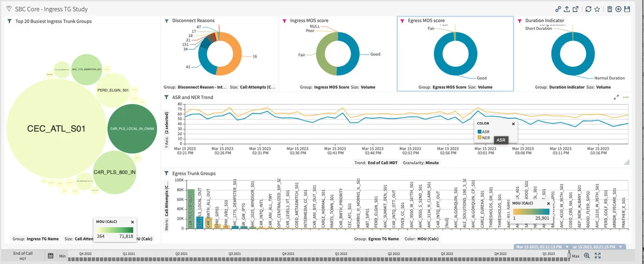This screenshot has width=644, height=264.
Task: Open the start time range dropdown arrow
Action: pyautogui.click(x=567, y=247)
